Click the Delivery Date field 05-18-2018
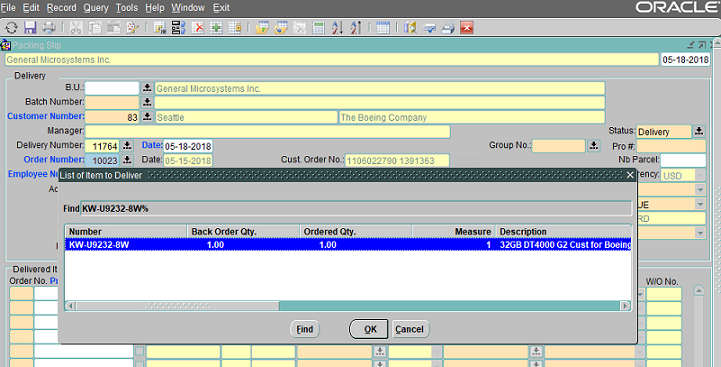 188,146
